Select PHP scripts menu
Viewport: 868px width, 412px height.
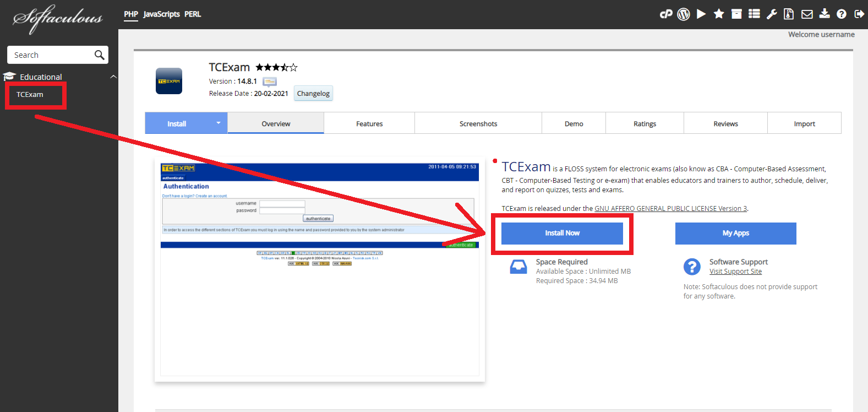click(131, 14)
